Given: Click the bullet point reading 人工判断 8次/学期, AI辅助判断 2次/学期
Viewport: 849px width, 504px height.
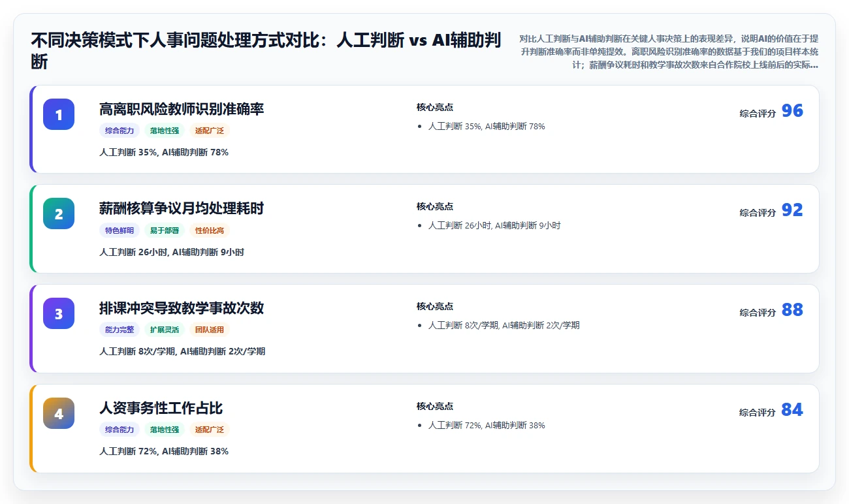Looking at the screenshot, I should click(x=504, y=325).
